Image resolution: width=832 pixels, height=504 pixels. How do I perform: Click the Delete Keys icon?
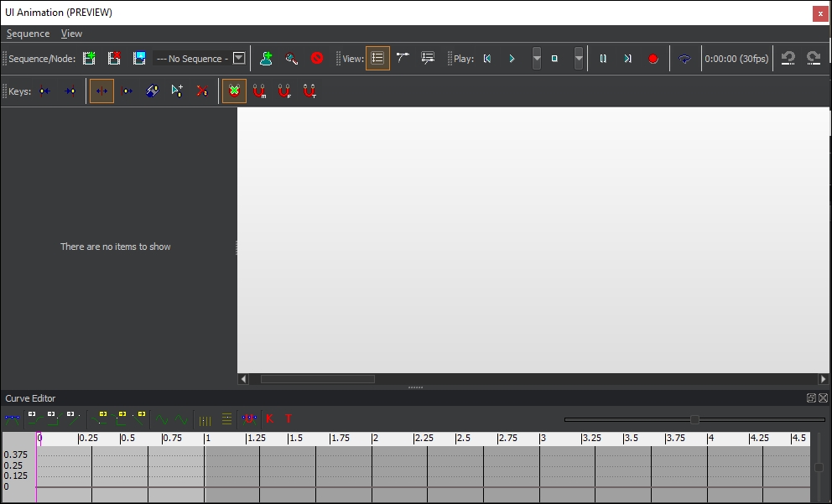pos(202,91)
